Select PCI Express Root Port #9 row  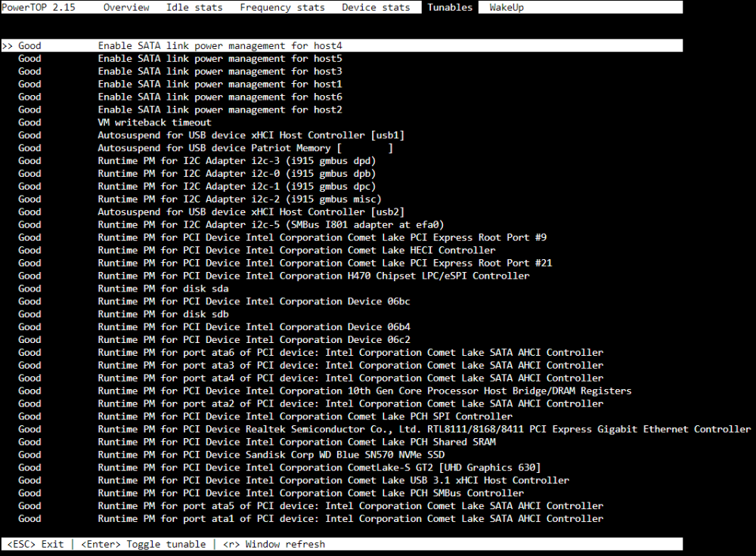click(342, 237)
